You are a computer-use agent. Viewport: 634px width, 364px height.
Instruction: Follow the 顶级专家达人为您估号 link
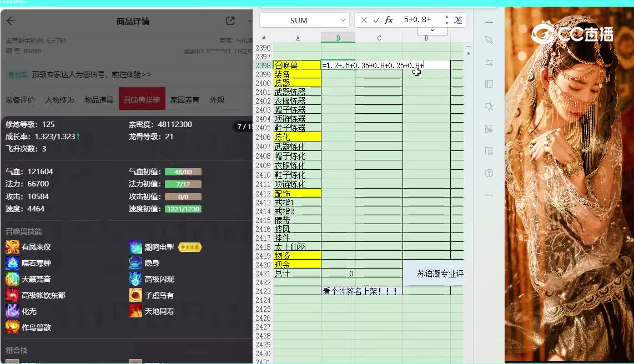click(92, 74)
